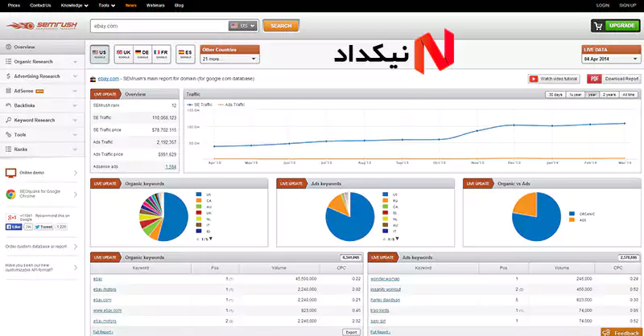The height and width of the screenshot is (336, 644).
Task: Click the ADS orange legend swatch
Action: coord(572,220)
